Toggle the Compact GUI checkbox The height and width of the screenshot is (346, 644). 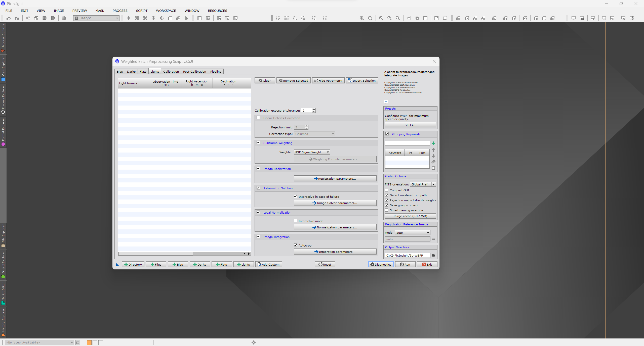(x=387, y=190)
